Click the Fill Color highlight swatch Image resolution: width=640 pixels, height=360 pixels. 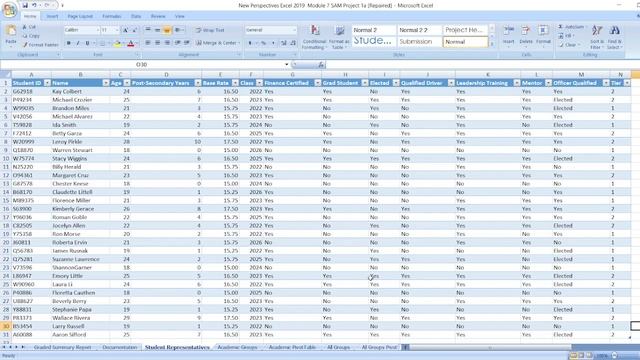(117, 43)
